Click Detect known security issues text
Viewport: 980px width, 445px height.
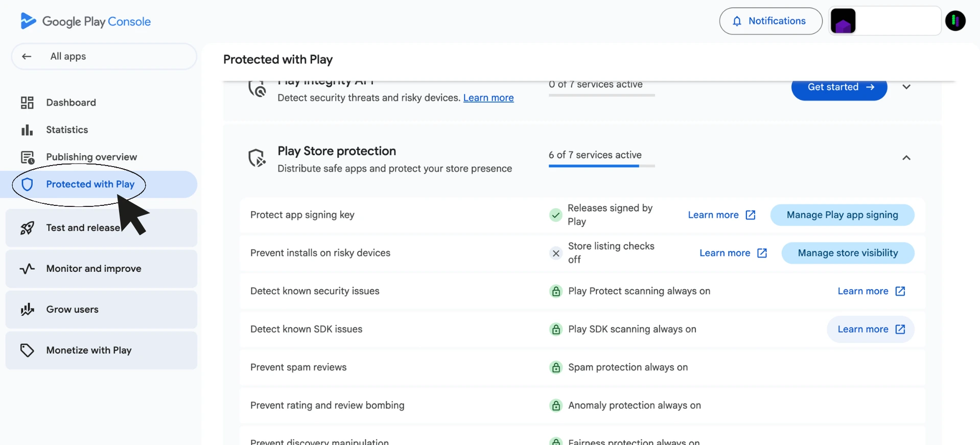tap(315, 291)
